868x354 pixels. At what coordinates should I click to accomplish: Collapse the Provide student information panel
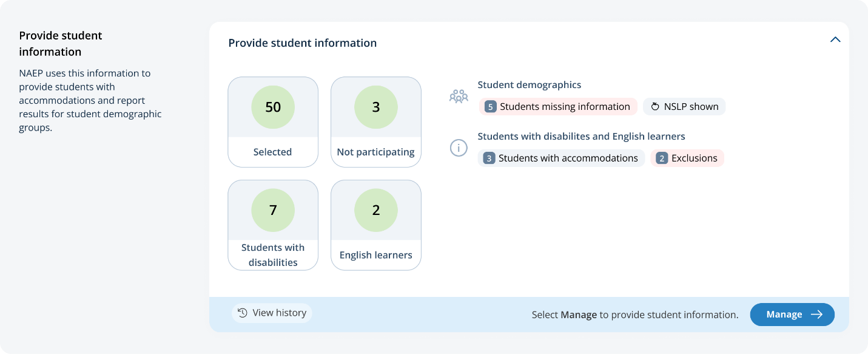click(x=835, y=40)
